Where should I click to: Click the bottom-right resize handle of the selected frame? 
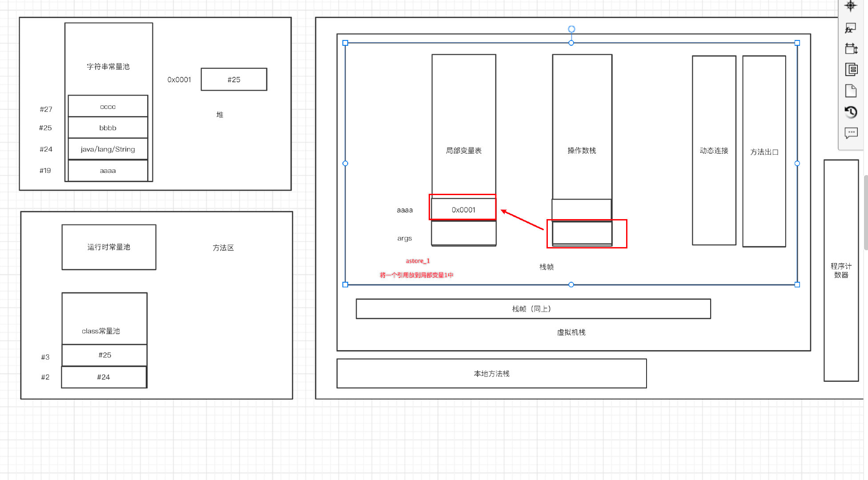pos(797,284)
